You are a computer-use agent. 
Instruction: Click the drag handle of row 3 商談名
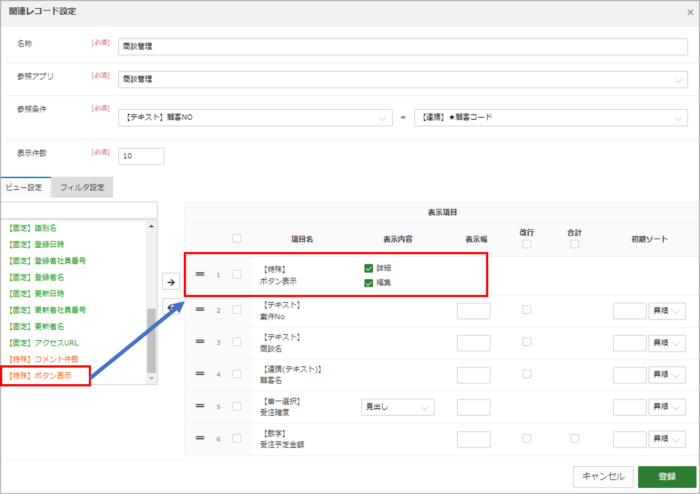200,341
